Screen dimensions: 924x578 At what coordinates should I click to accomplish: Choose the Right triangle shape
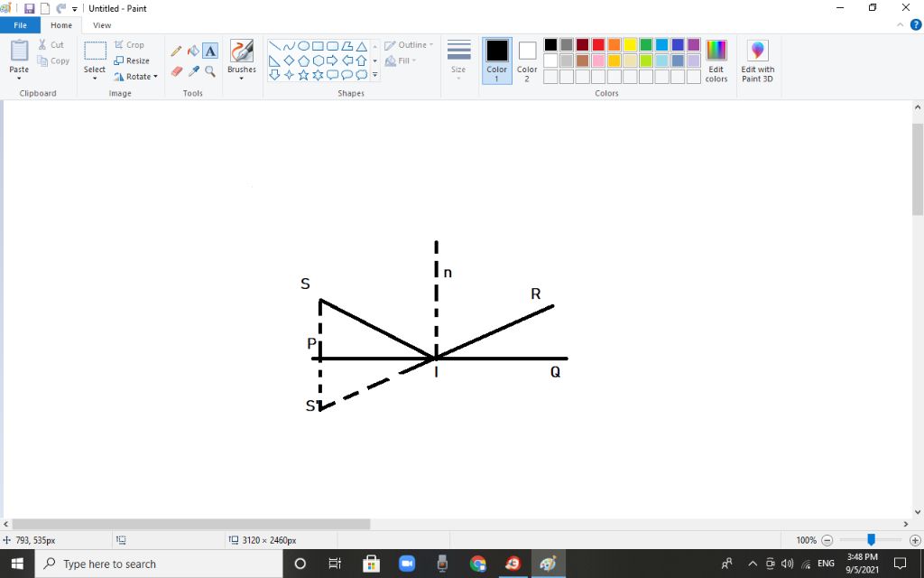[x=274, y=61]
